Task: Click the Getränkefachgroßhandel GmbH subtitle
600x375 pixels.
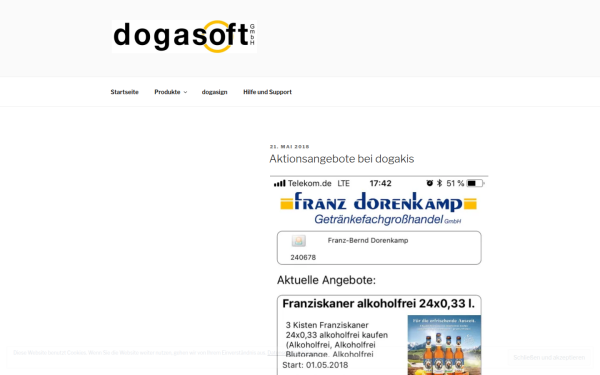Action: [x=388, y=220]
